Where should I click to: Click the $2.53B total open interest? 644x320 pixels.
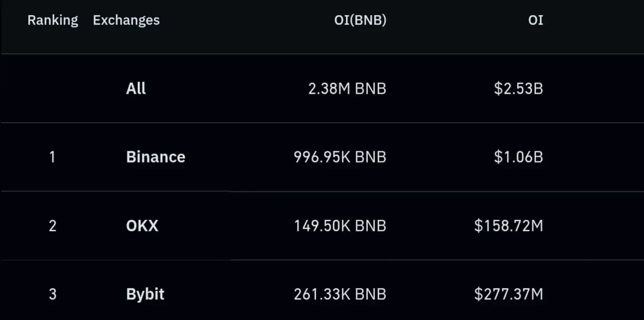pos(518,89)
